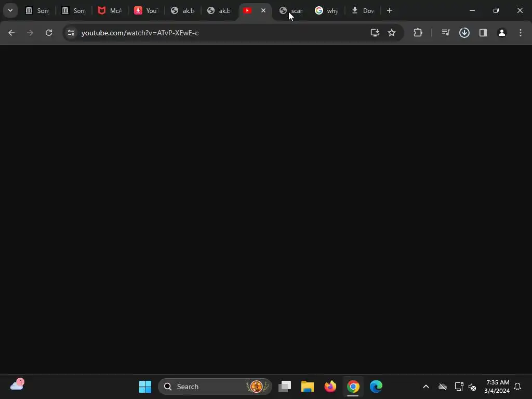
Task: Reload the YouTube page
Action: point(49,33)
